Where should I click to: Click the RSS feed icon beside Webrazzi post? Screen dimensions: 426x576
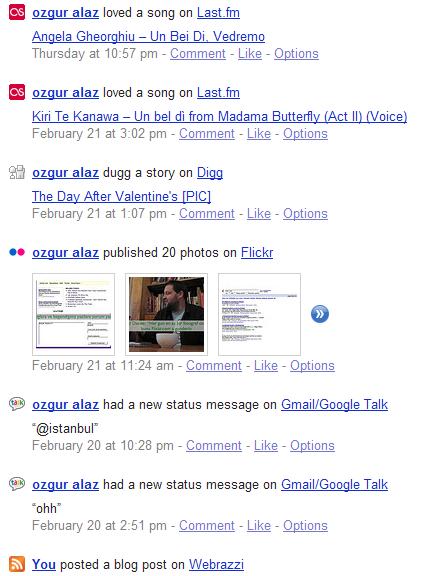17,564
